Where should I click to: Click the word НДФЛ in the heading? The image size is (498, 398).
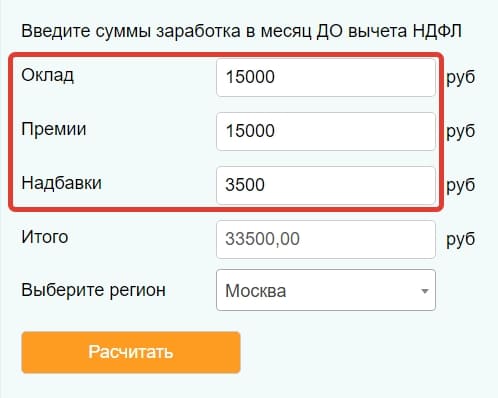437,31
